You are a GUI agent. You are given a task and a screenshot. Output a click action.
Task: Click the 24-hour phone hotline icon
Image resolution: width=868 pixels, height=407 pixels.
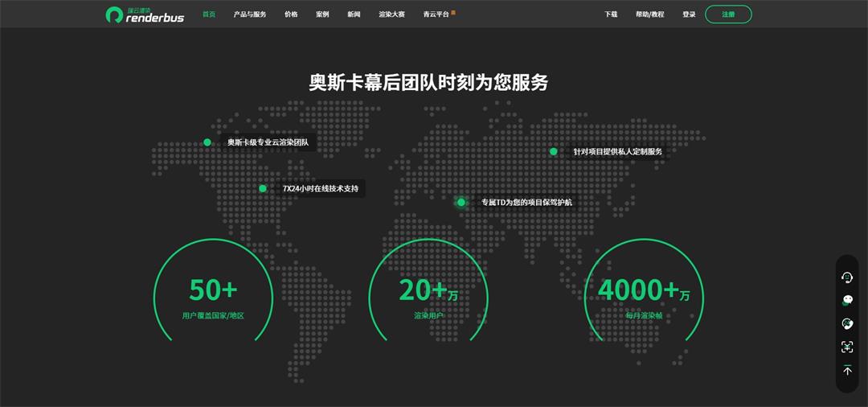point(847,323)
